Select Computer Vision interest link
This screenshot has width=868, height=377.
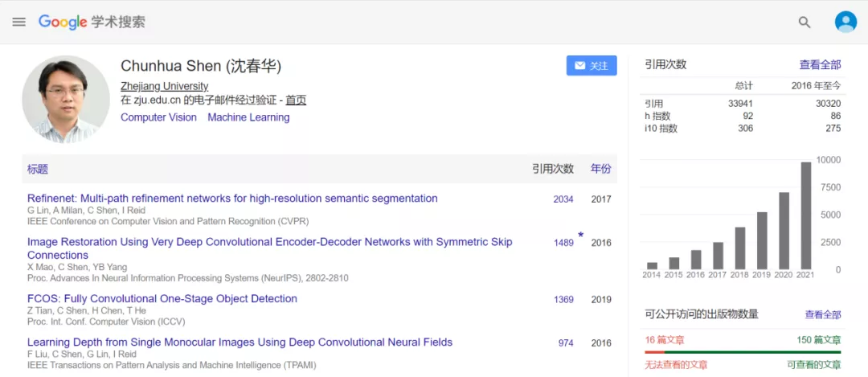point(158,117)
